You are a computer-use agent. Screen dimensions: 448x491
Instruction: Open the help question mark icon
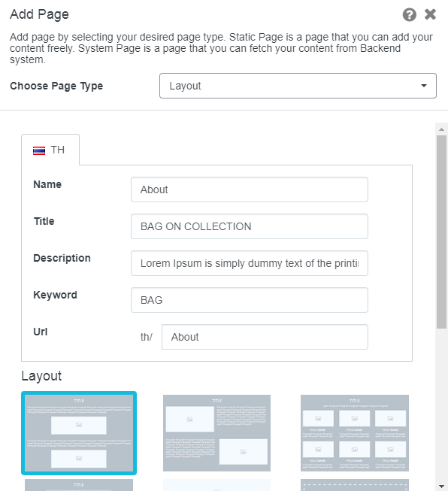pos(409,15)
